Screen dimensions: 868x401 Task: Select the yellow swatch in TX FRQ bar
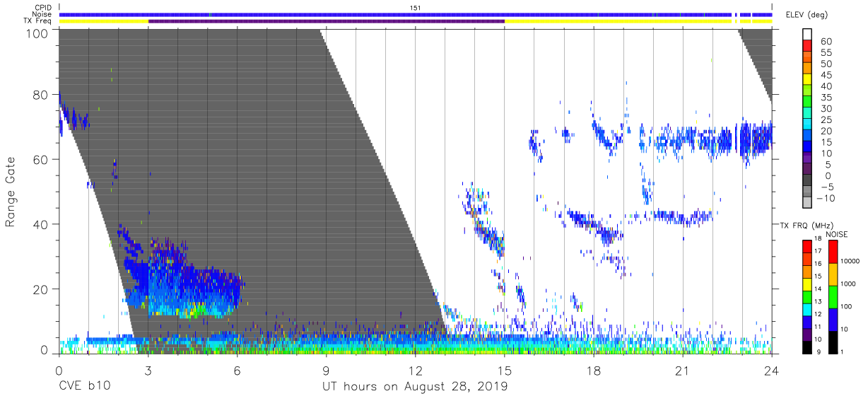pos(807,284)
